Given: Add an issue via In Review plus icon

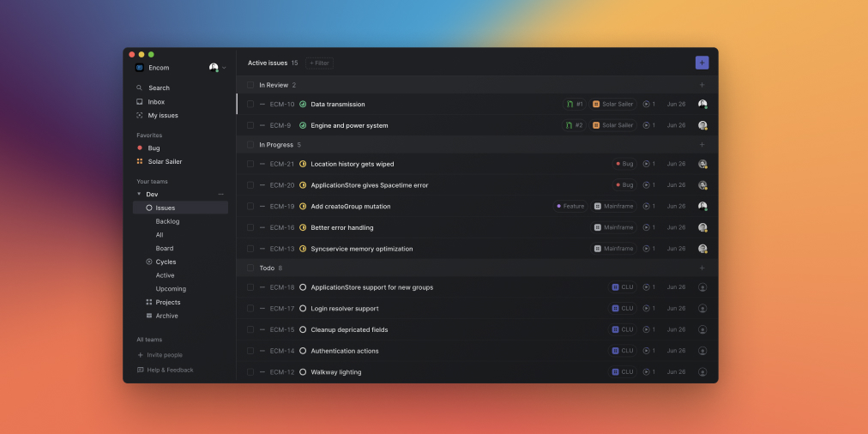Looking at the screenshot, I should coord(702,85).
